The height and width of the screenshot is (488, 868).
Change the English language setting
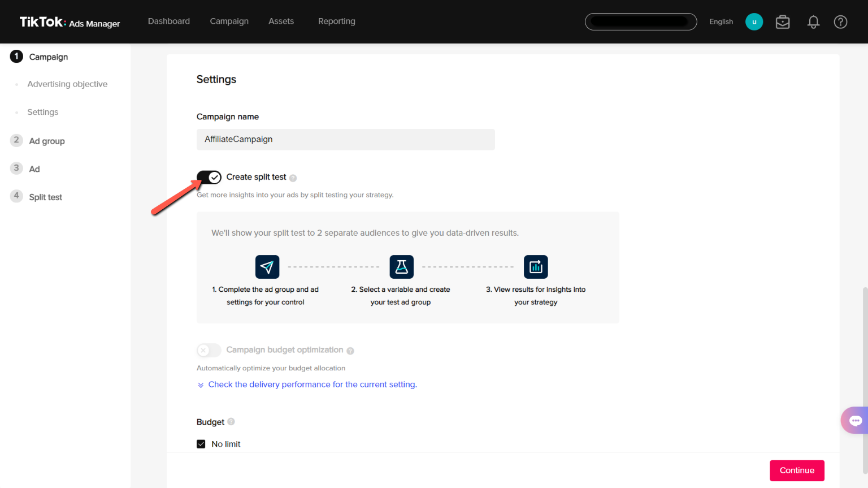[x=721, y=21]
